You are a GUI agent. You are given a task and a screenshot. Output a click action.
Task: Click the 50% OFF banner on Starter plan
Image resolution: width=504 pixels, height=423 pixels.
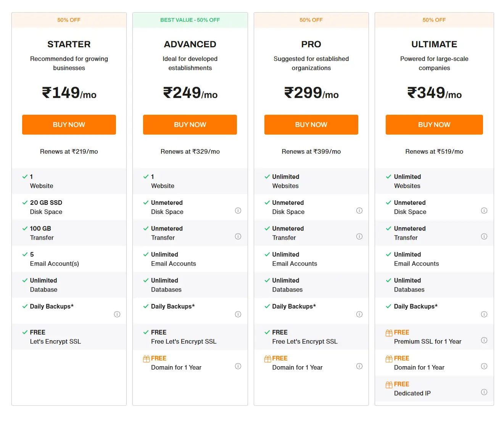point(69,20)
